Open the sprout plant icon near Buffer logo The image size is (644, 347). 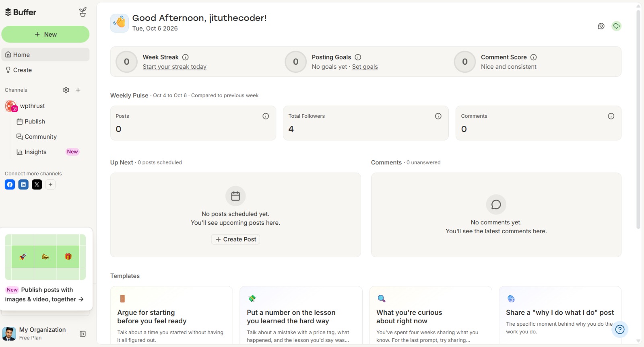83,12
